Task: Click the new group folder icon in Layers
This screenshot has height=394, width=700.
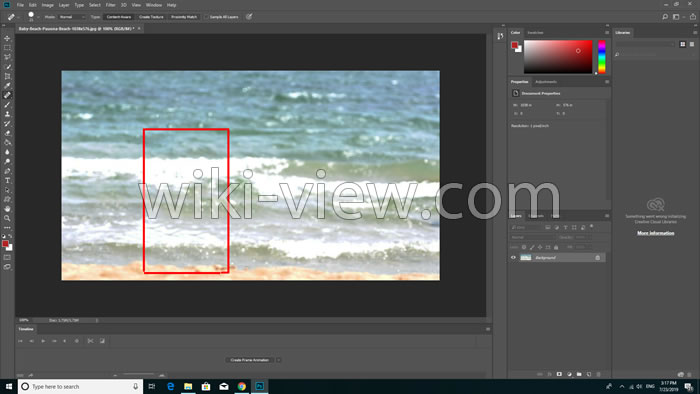Action: coord(579,374)
